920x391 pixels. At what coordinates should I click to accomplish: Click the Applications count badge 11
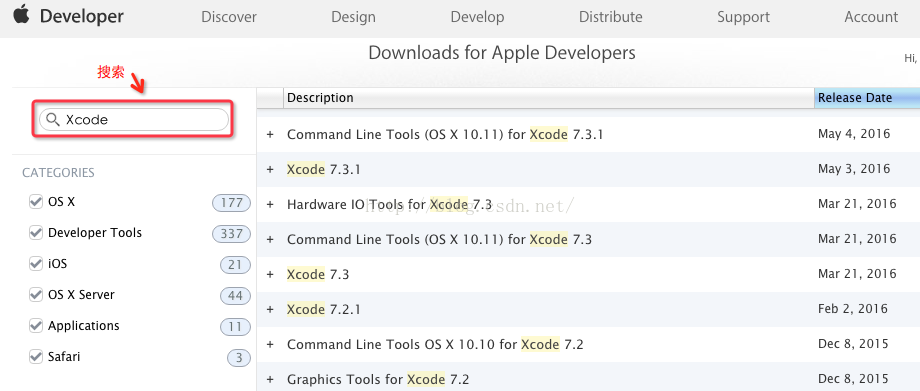235,326
